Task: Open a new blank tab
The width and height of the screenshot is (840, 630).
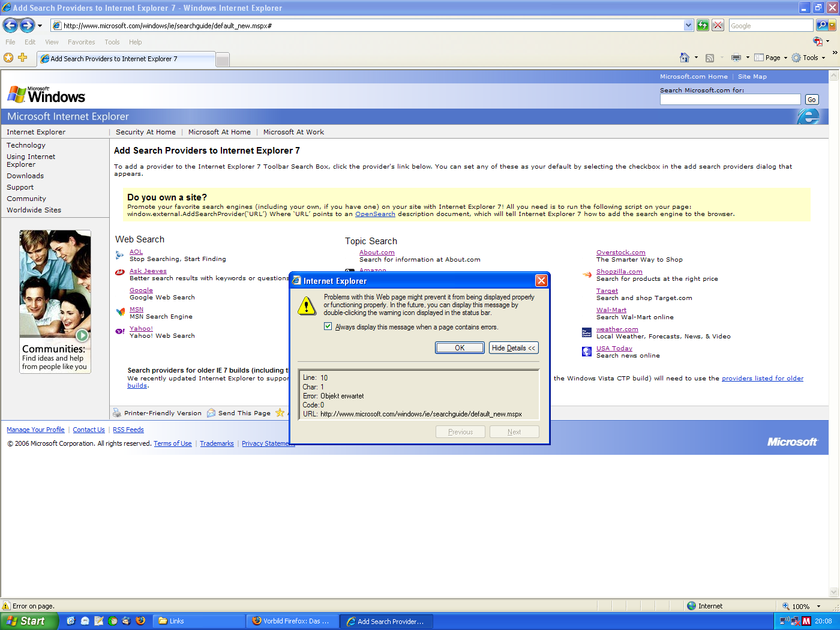Action: (x=222, y=59)
